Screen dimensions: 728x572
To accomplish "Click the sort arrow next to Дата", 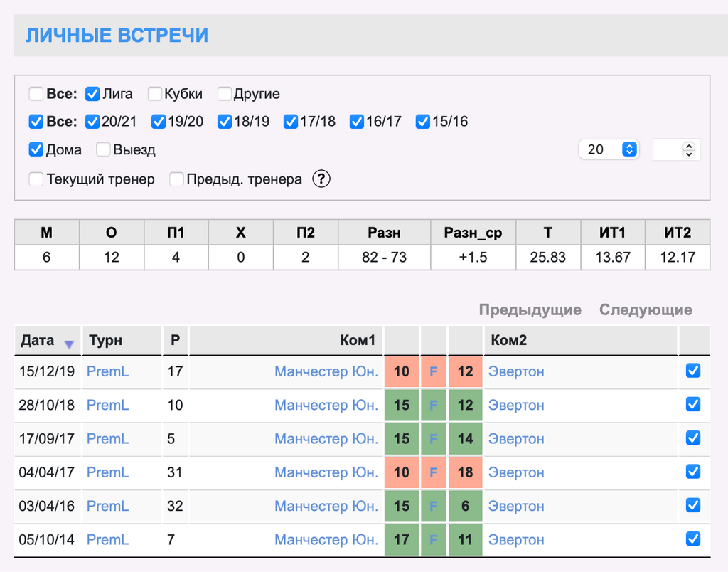I will point(69,344).
